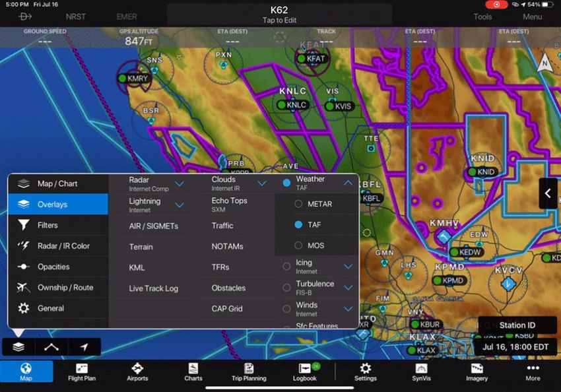561x392 pixels.
Task: Open the Settings gear tab
Action: tap(365, 368)
